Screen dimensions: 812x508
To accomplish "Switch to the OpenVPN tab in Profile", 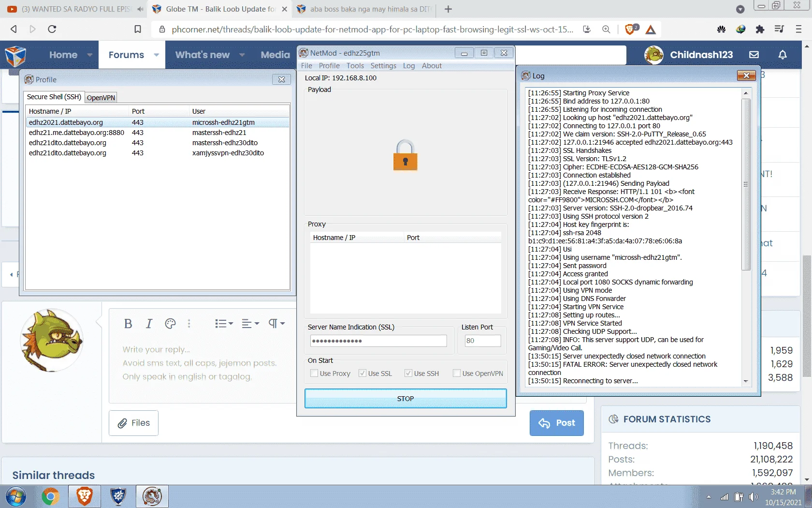I will pos(101,98).
